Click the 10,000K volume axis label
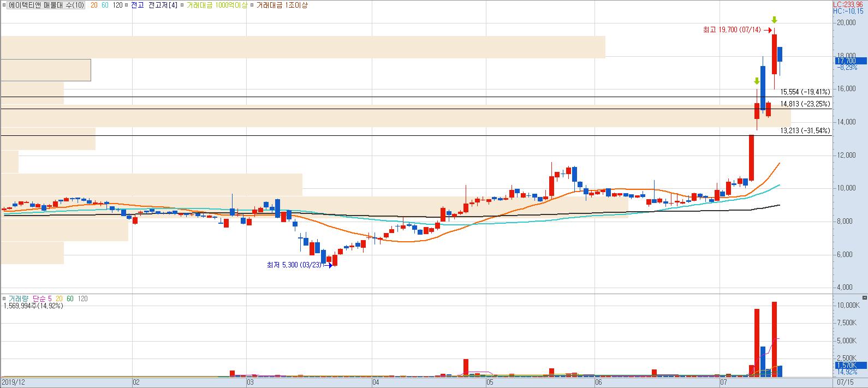The height and width of the screenshot is (388, 868). [x=848, y=305]
